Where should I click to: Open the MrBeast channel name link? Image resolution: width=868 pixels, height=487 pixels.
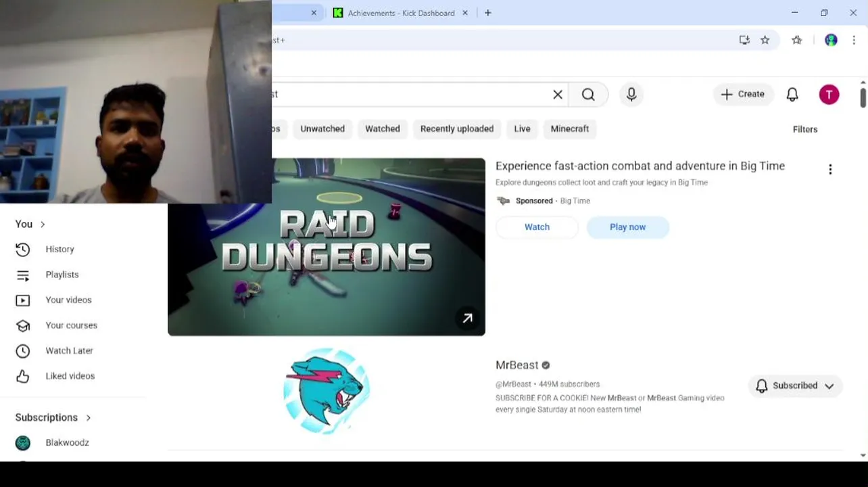[x=517, y=365]
